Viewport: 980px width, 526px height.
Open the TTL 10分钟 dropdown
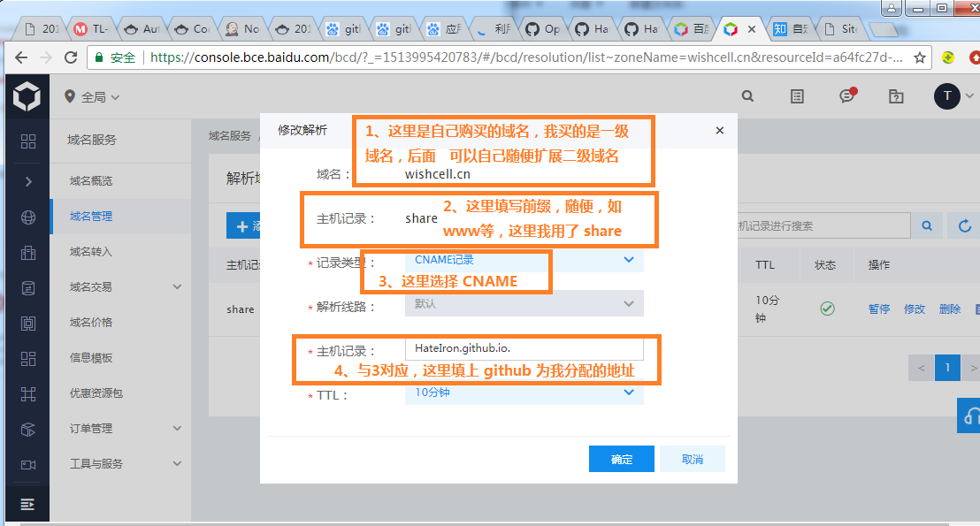tap(524, 393)
